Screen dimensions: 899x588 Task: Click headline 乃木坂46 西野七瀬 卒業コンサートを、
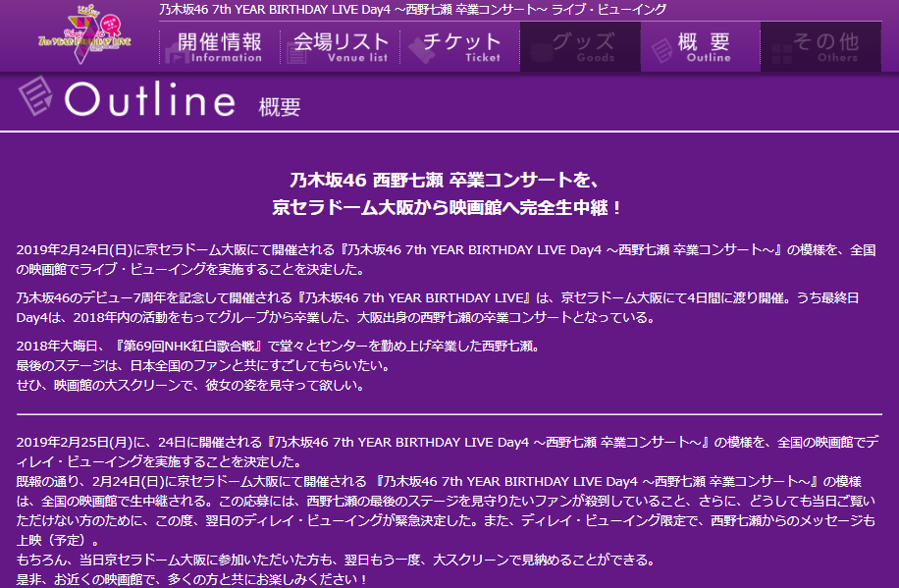445,180
